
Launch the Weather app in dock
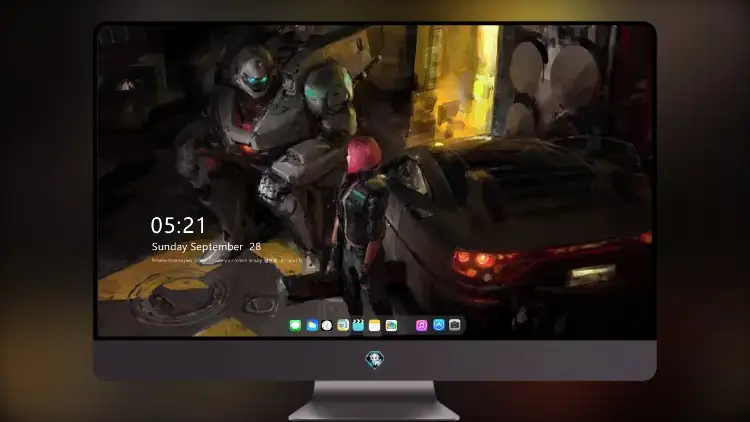point(312,325)
